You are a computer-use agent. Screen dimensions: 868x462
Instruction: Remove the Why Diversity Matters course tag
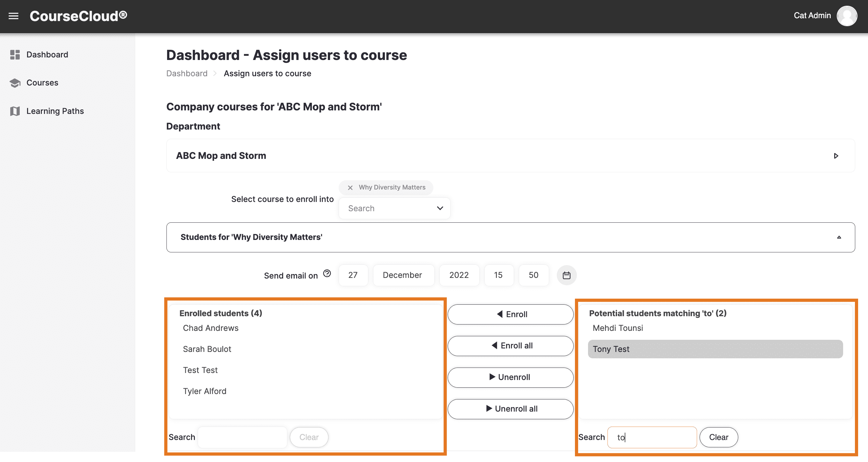pos(350,188)
